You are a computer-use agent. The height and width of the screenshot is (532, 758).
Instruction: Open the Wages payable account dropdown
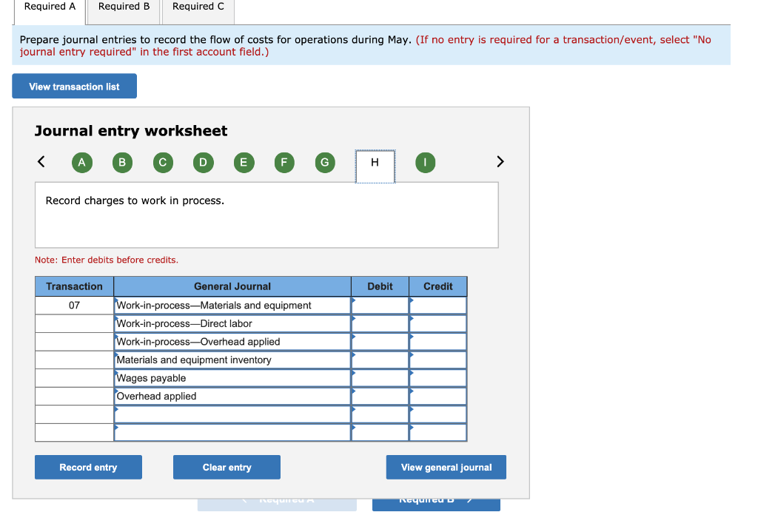coord(232,377)
